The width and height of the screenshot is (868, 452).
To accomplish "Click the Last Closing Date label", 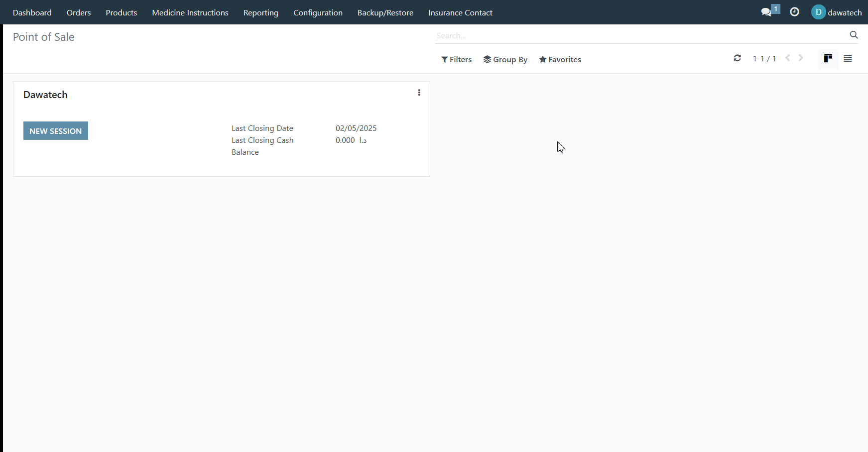I will tap(262, 128).
